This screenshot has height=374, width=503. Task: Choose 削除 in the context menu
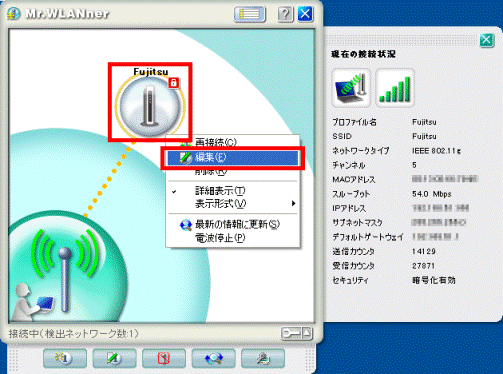211,172
